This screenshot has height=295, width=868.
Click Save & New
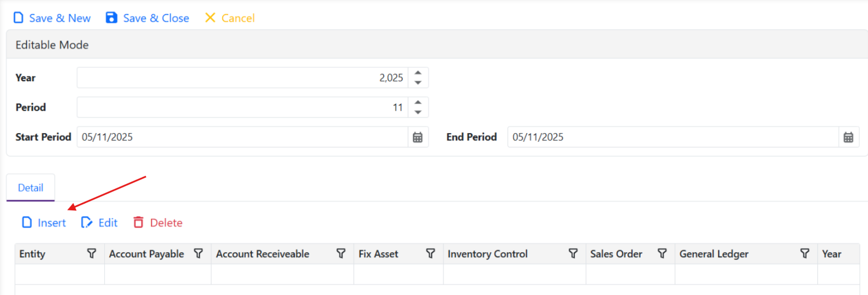pos(52,18)
